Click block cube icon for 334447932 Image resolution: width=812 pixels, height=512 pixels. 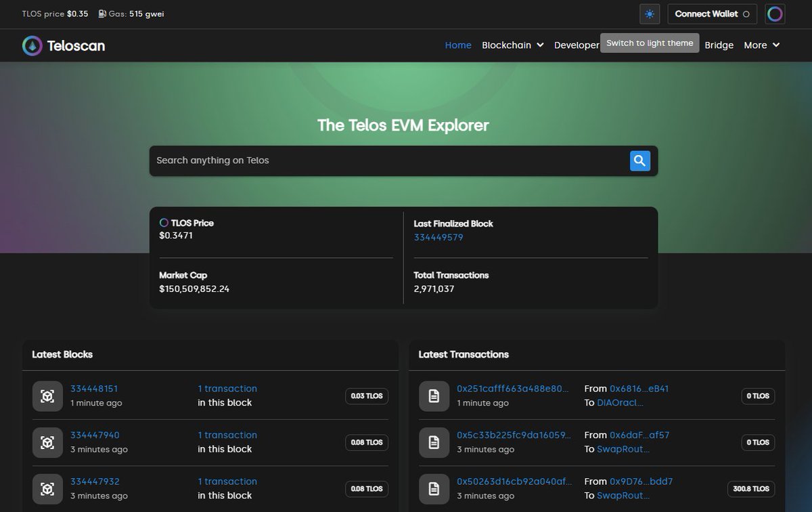click(x=47, y=488)
